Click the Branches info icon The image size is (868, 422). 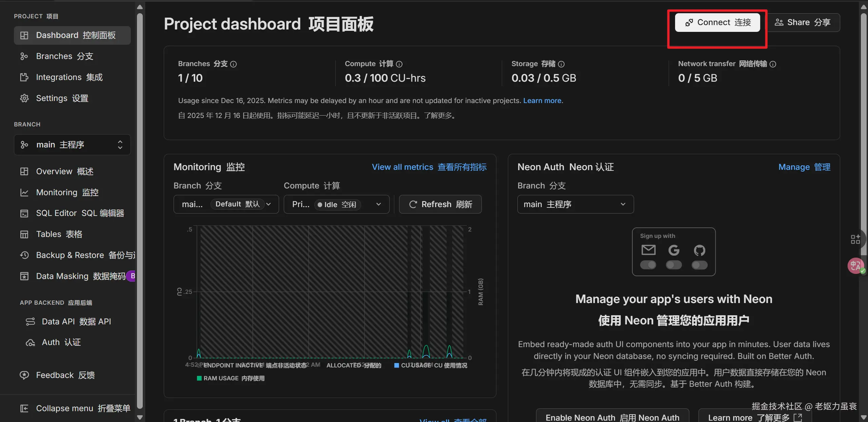coord(233,64)
